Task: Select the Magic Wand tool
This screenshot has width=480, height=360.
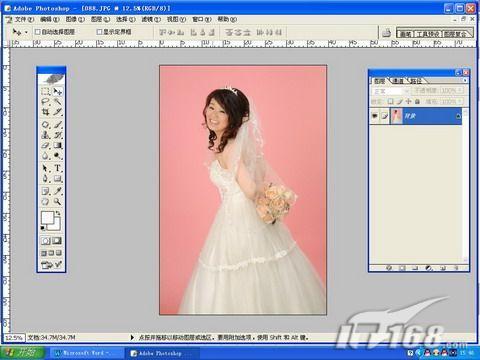Action: coord(57,102)
